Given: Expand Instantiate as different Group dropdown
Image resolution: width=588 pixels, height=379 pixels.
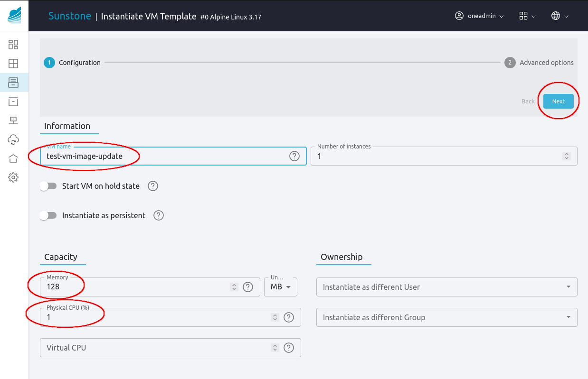Looking at the screenshot, I should pos(447,317).
